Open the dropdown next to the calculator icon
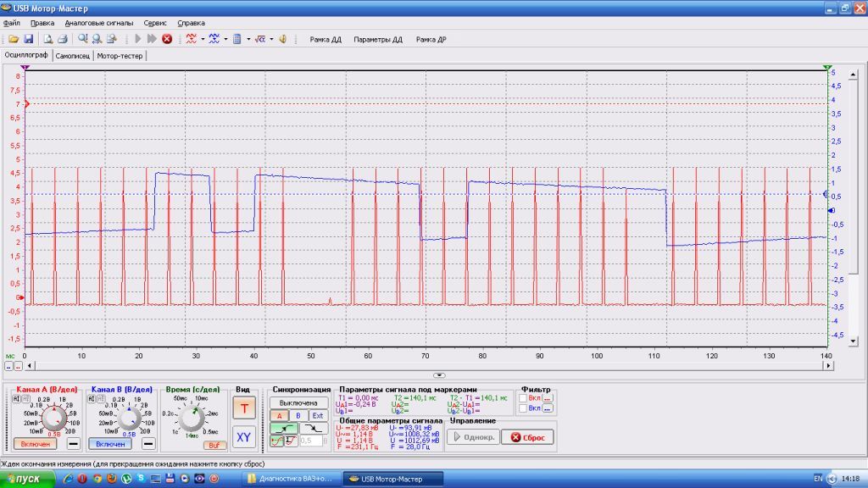This screenshot has width=868, height=488. pyautogui.click(x=248, y=39)
